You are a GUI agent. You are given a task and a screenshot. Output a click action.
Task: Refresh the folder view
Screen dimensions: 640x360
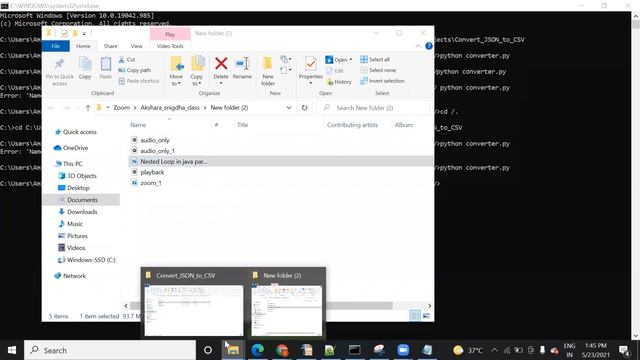coord(304,108)
